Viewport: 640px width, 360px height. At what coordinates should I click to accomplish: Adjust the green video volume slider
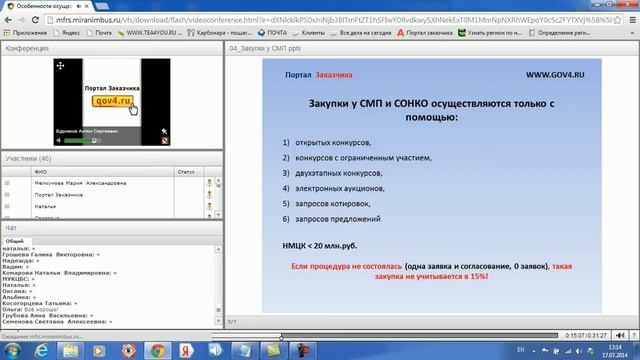(x=81, y=141)
